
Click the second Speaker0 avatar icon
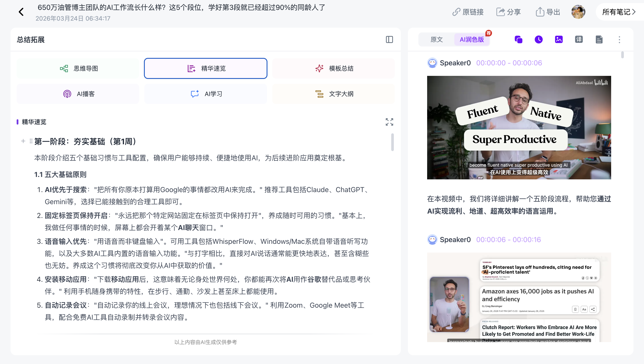[432, 240]
